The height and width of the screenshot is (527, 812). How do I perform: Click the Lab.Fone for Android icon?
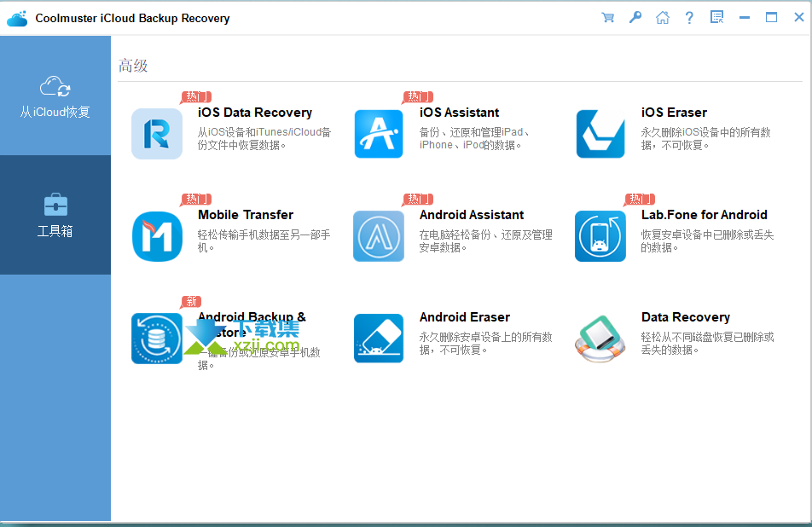tap(600, 236)
